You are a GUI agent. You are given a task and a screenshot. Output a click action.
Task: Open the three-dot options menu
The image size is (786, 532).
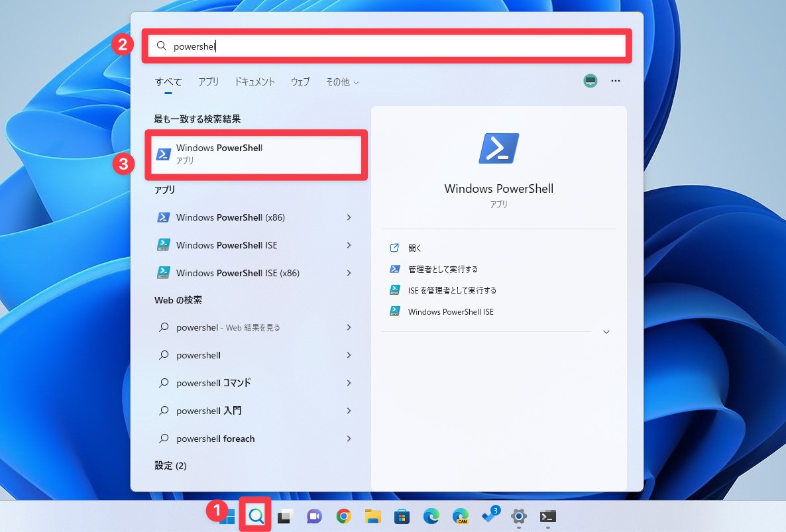pyautogui.click(x=616, y=81)
